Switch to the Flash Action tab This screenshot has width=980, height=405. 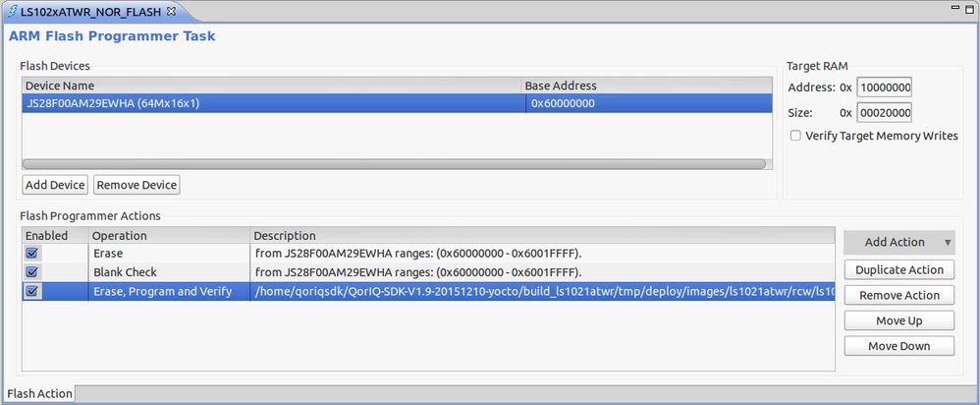[x=39, y=394]
